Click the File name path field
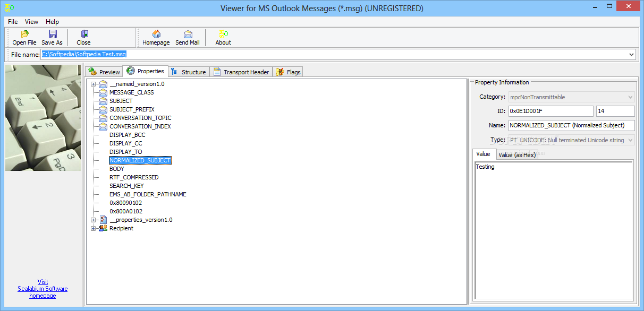This screenshot has width=644, height=311. (338, 54)
